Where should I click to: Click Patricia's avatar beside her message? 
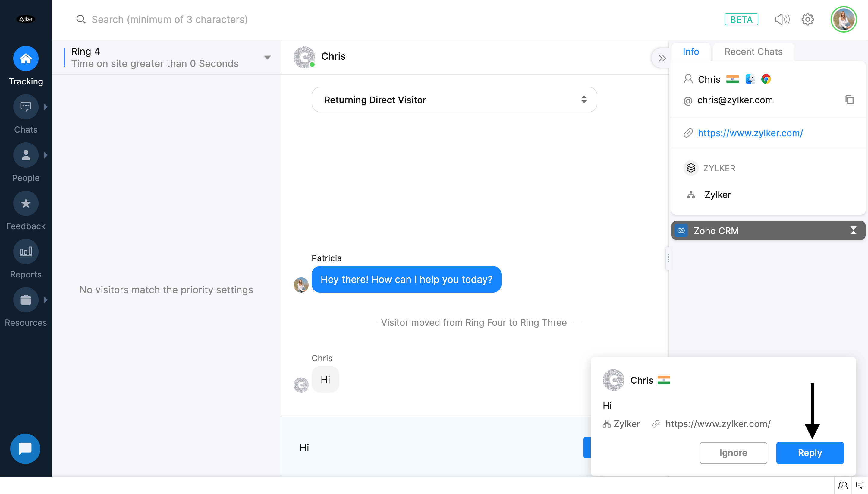click(301, 285)
